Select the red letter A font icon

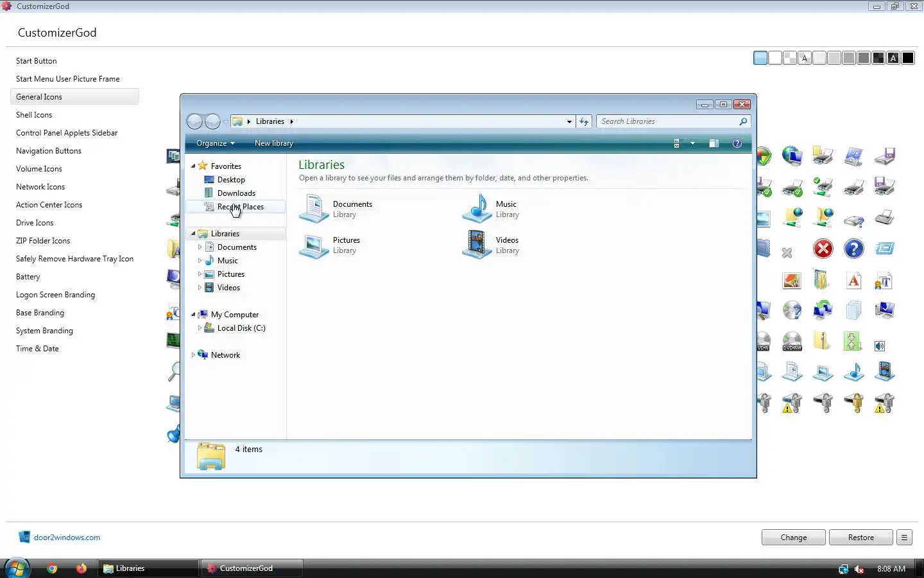853,281
